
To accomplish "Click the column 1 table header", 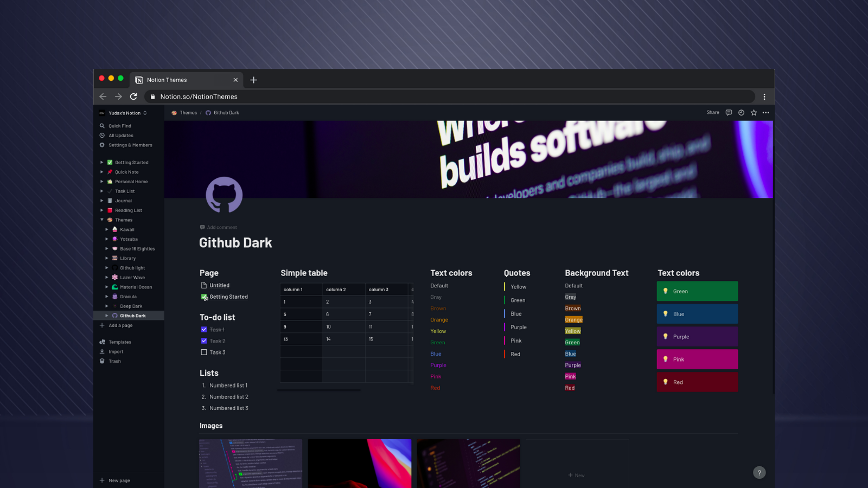I will [x=302, y=290].
